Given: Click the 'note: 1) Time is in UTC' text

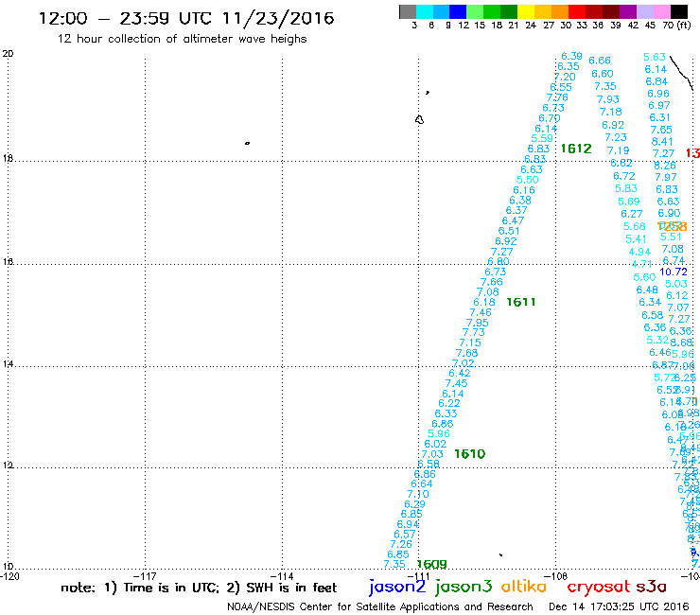Looking at the screenshot, I should [139, 588].
